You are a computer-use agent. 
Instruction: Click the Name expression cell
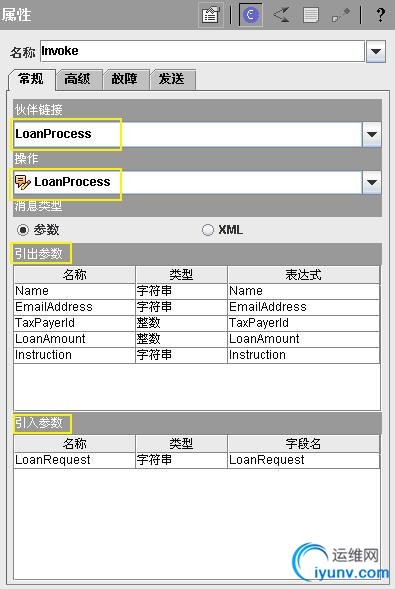pyautogui.click(x=303, y=291)
